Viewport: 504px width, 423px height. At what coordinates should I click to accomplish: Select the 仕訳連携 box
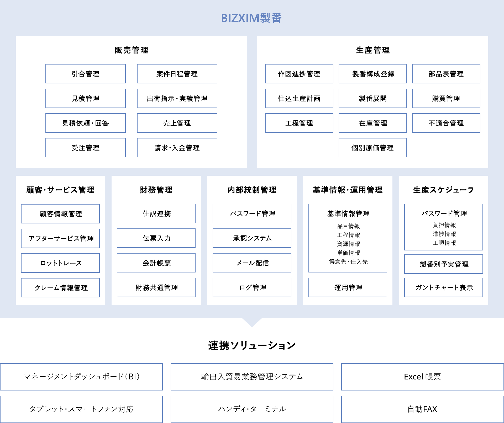[x=156, y=213]
